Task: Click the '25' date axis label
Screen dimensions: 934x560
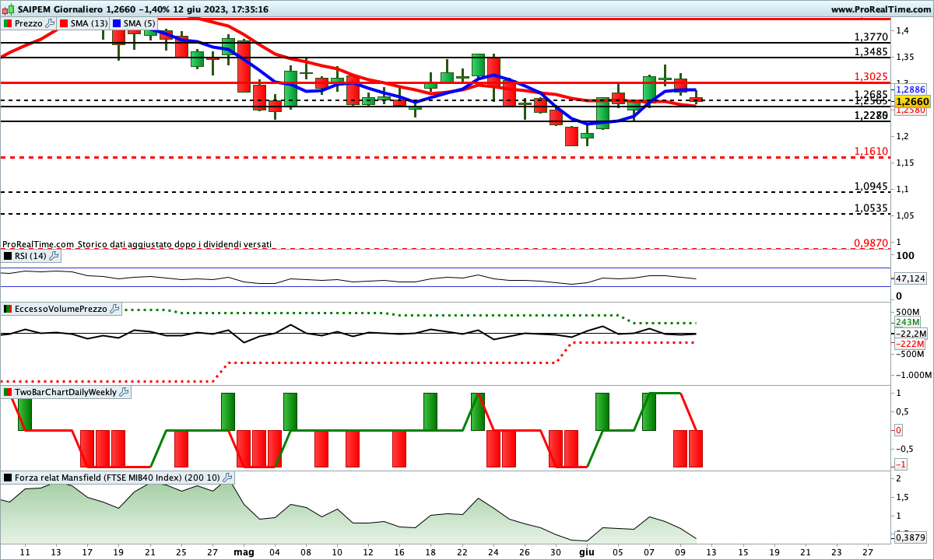Action: [181, 551]
